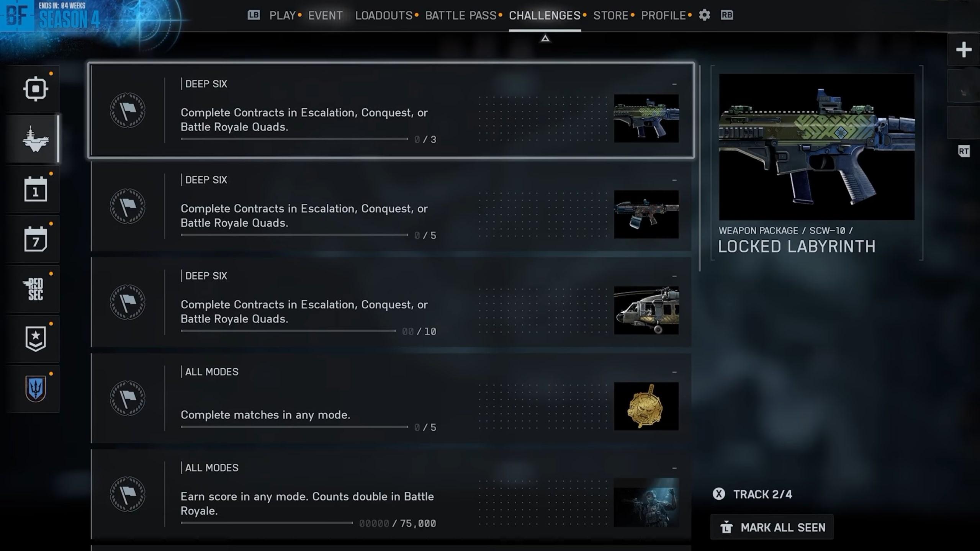The image size is (980, 551).
Task: Switch to the EVENT tab
Action: click(325, 15)
